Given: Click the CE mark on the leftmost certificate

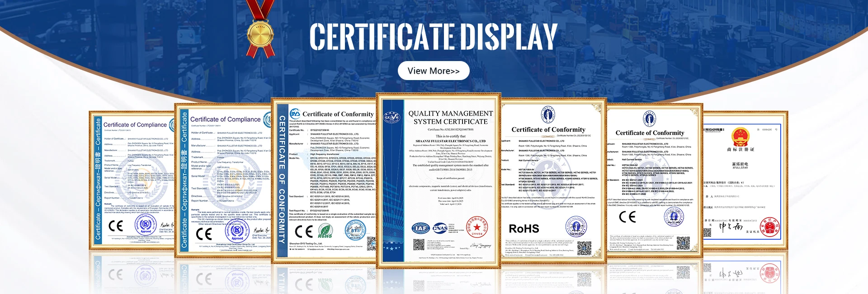Looking at the screenshot, I should (x=116, y=226).
